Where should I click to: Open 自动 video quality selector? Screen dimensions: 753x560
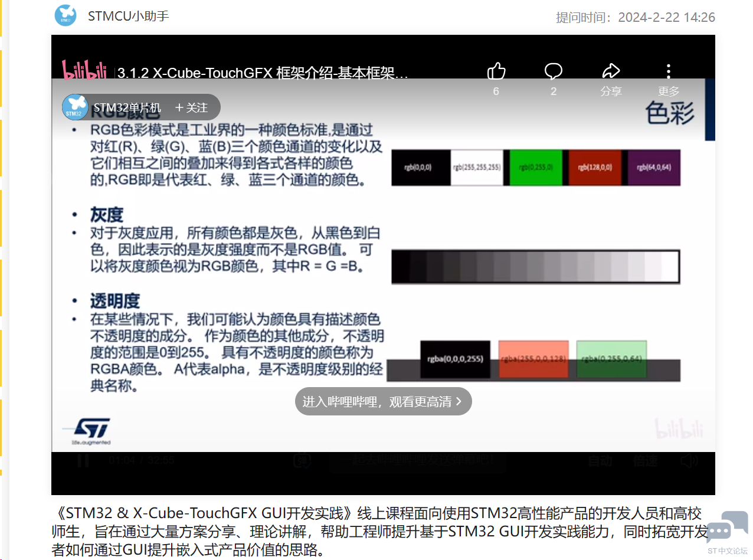pos(600,461)
